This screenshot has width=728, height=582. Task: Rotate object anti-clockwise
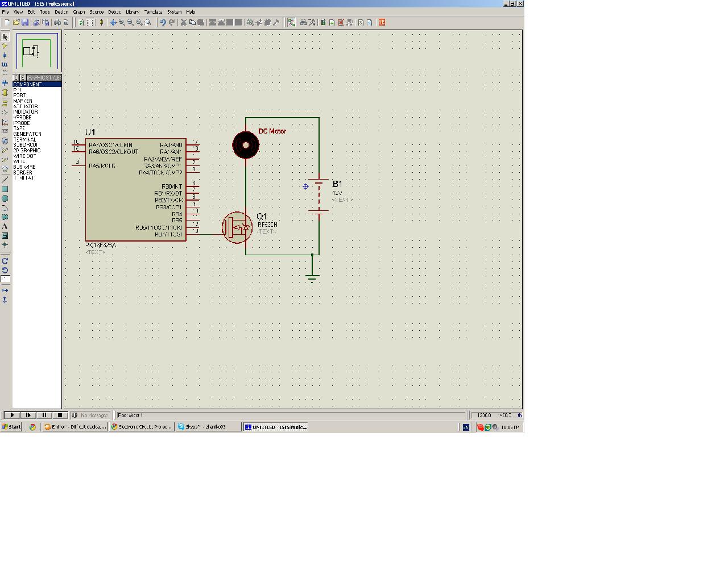coord(5,270)
